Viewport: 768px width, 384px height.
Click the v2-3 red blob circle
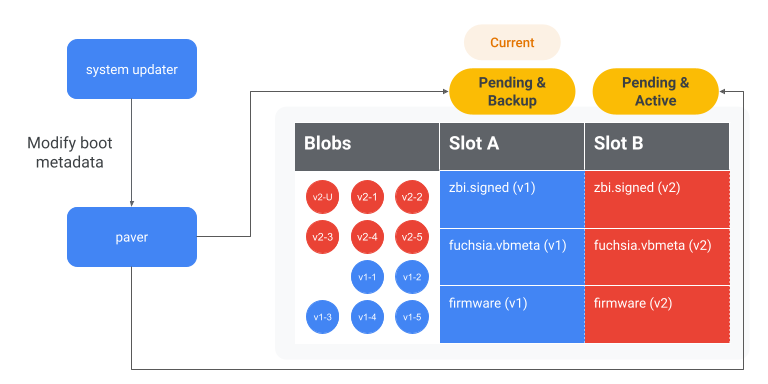pos(322,237)
